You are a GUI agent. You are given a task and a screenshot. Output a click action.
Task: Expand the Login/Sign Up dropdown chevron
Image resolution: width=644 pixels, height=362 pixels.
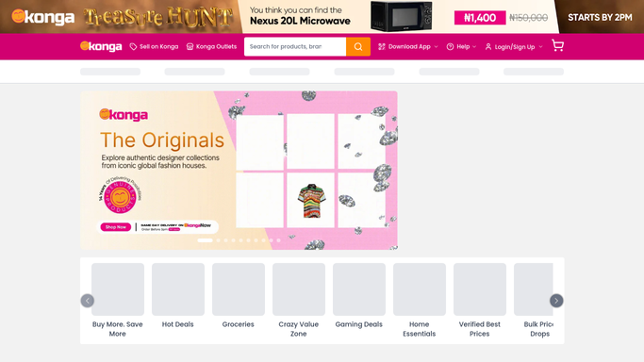540,47
